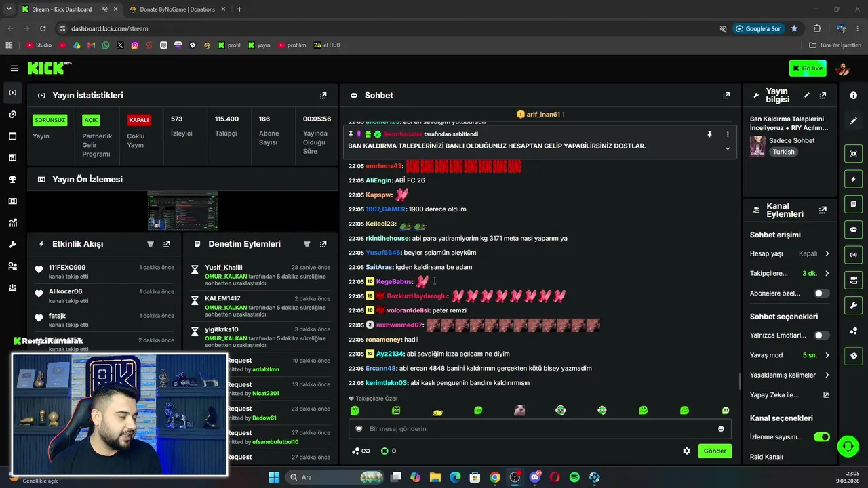Open the Chrome tab search dropdown
The image size is (868, 488).
click(x=9, y=9)
